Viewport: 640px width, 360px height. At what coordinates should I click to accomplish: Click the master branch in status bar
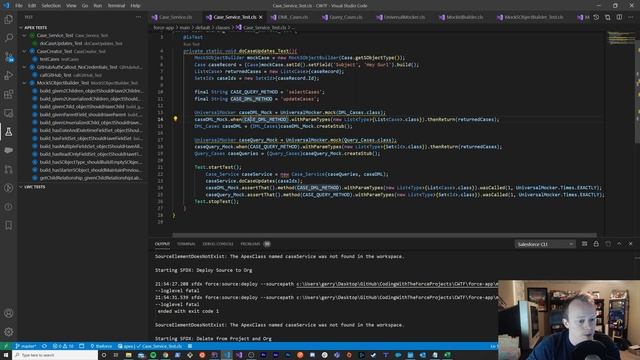click(x=26, y=346)
